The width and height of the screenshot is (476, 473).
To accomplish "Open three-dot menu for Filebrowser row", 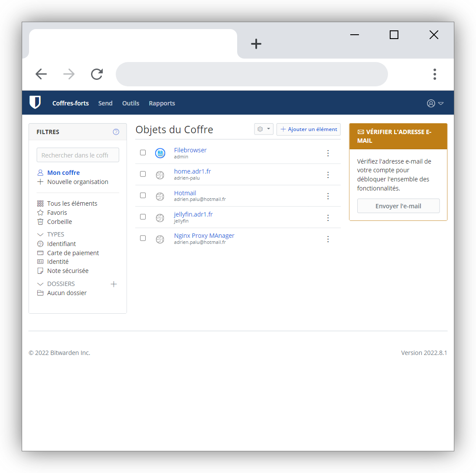I will pyautogui.click(x=328, y=153).
